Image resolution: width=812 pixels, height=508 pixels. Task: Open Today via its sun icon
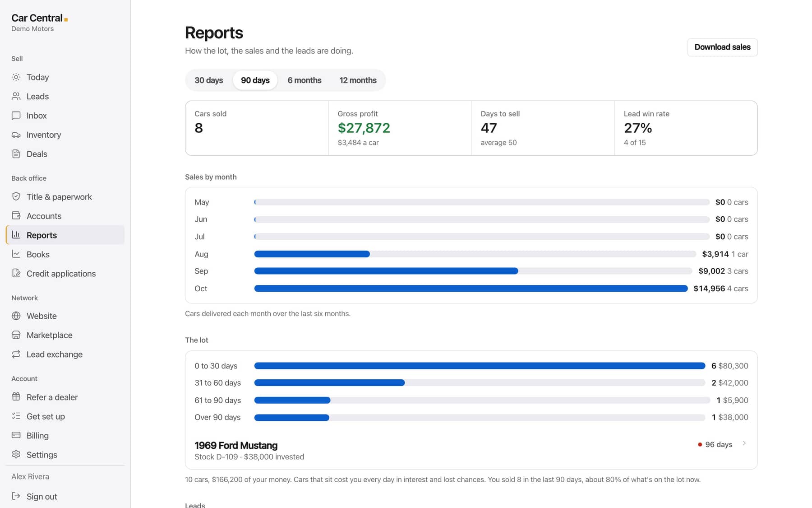point(16,77)
